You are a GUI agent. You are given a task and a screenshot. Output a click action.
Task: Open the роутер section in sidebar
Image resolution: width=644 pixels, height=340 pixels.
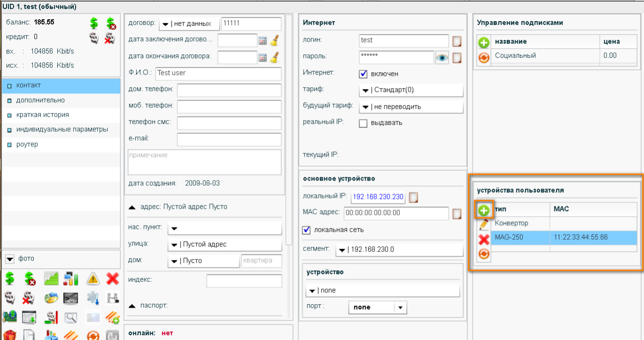pyautogui.click(x=27, y=144)
